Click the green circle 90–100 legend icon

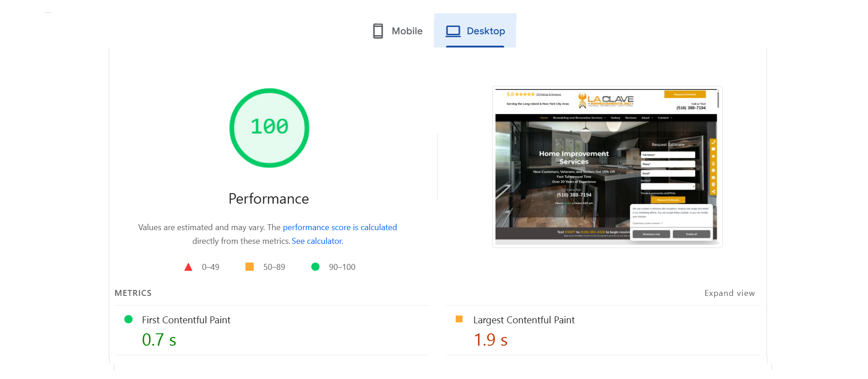(315, 267)
